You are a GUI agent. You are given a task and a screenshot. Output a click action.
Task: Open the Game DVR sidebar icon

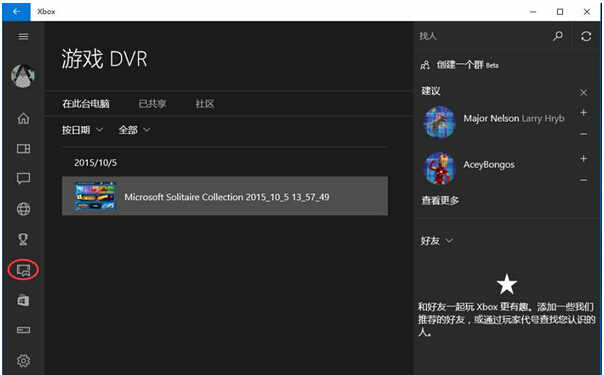[23, 270]
